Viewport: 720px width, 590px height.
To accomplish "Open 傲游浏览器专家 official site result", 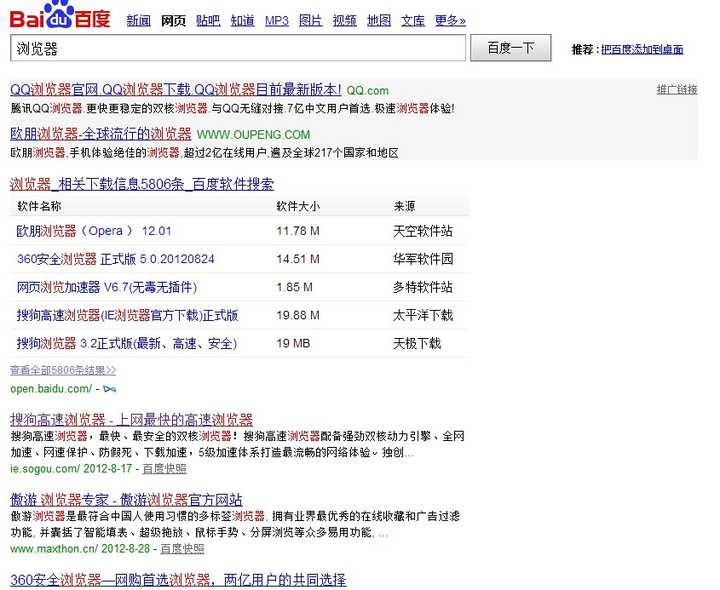I will pyautogui.click(x=126, y=500).
